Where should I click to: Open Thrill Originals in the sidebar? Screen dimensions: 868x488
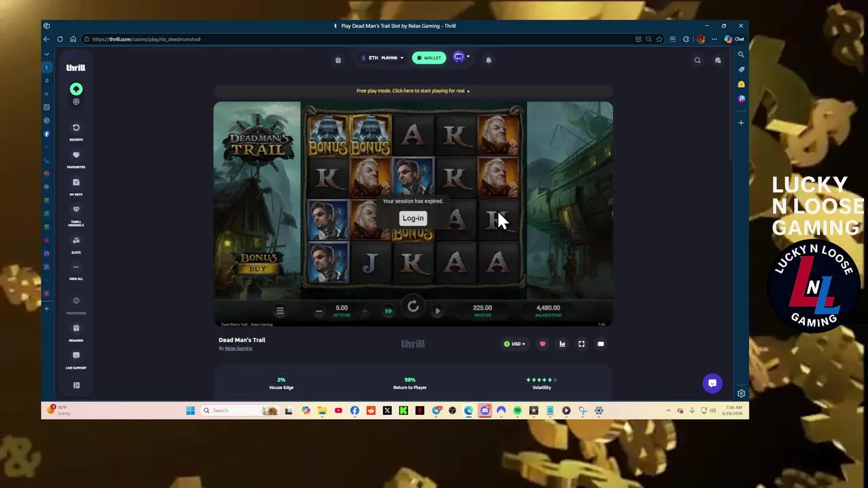76,214
